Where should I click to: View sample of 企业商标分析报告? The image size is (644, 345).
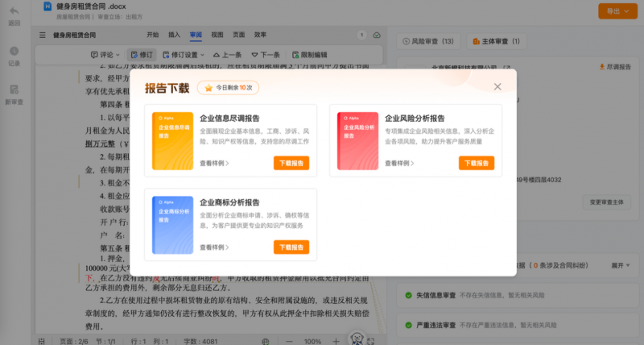pos(214,247)
